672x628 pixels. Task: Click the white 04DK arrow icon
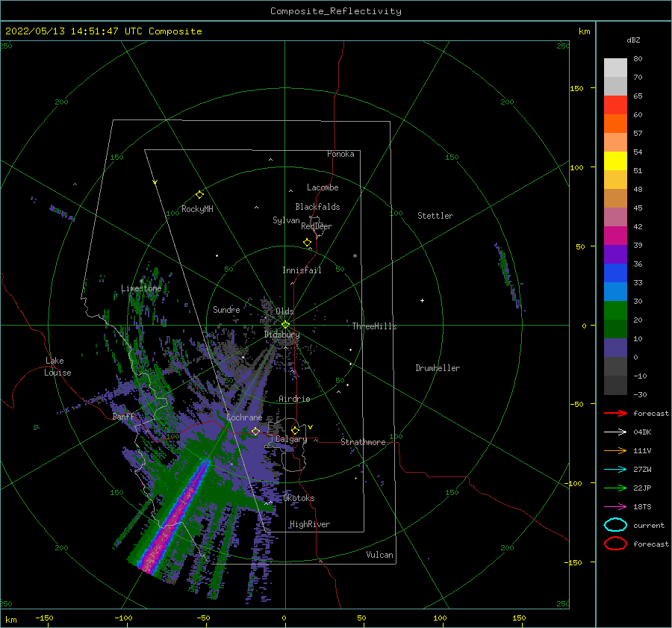point(615,432)
